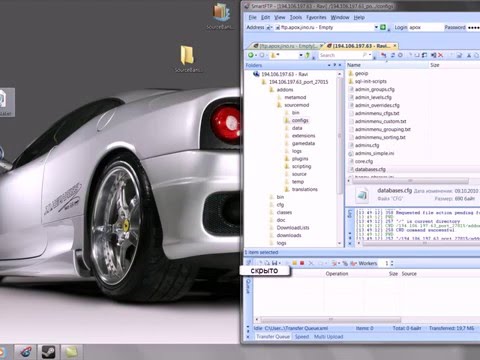The width and height of the screenshot is (480, 360).
Task: Open the Favorites menu
Action: tap(316, 17)
